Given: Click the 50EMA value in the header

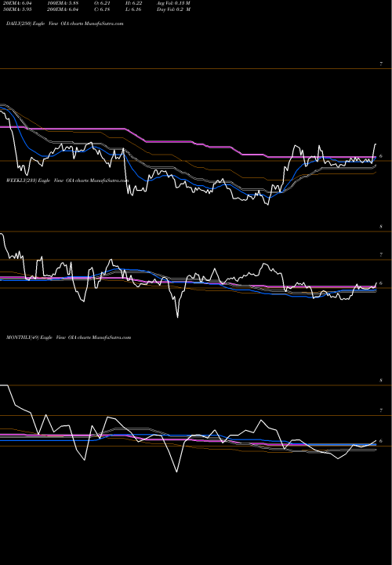Looking at the screenshot, I should click(x=17, y=9).
